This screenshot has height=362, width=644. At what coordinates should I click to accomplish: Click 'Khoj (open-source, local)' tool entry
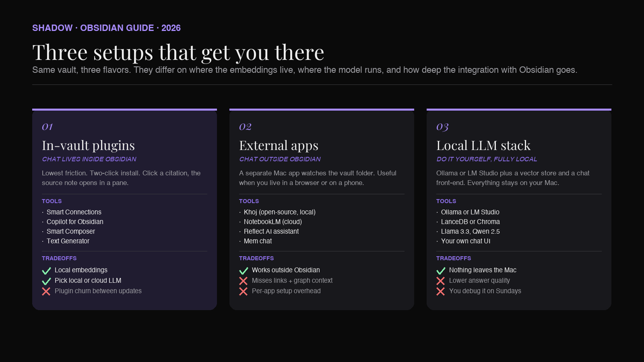coord(280,212)
